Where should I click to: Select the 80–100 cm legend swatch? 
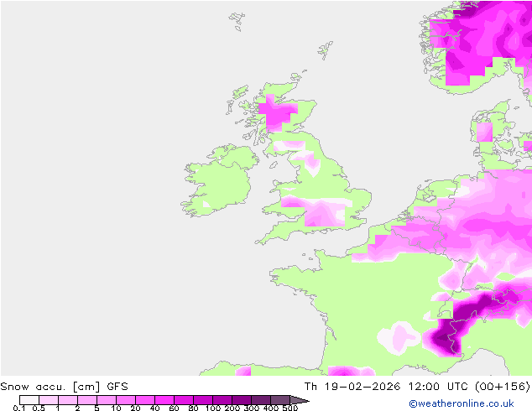[x=203, y=400]
